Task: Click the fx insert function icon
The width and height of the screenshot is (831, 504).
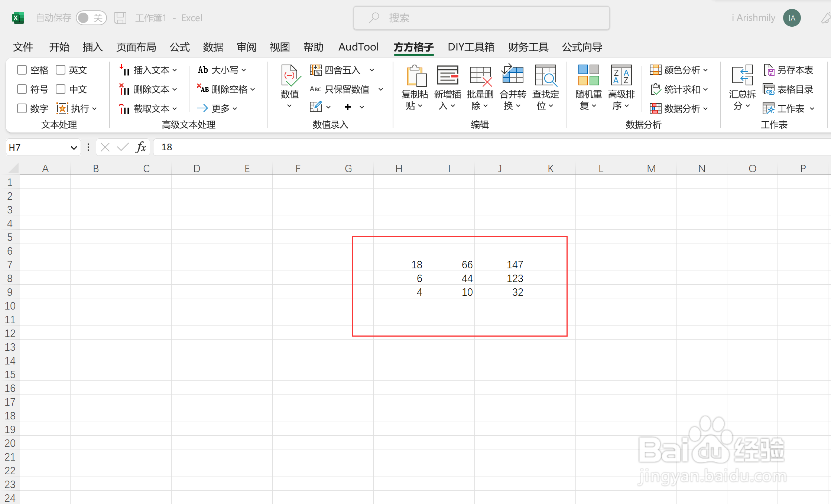Action: click(141, 147)
